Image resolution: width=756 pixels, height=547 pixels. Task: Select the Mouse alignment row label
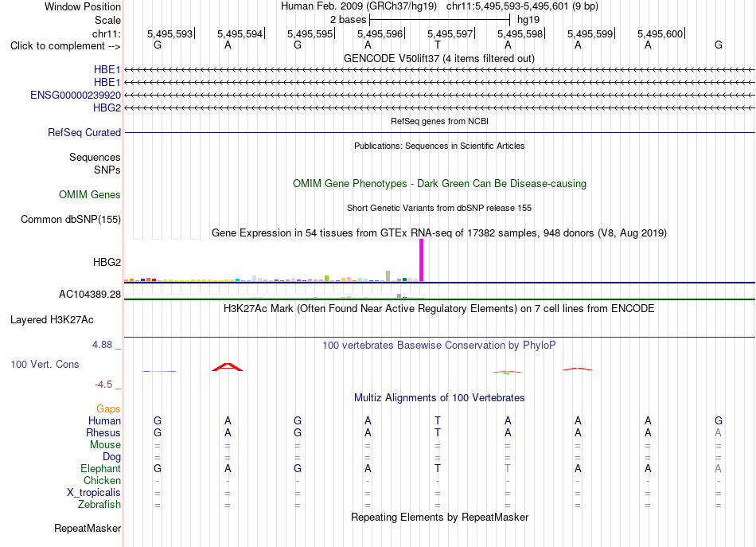coord(105,444)
